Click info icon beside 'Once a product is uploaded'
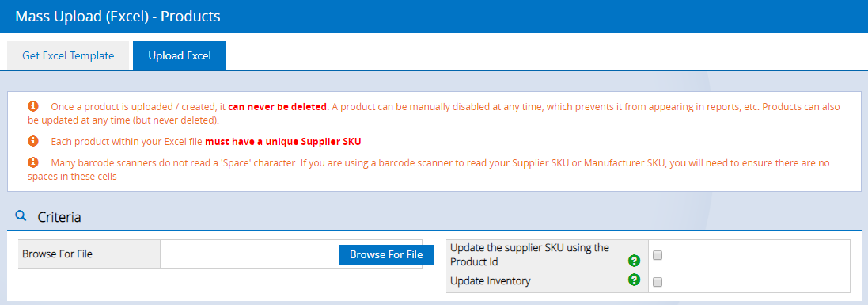 pos(32,106)
